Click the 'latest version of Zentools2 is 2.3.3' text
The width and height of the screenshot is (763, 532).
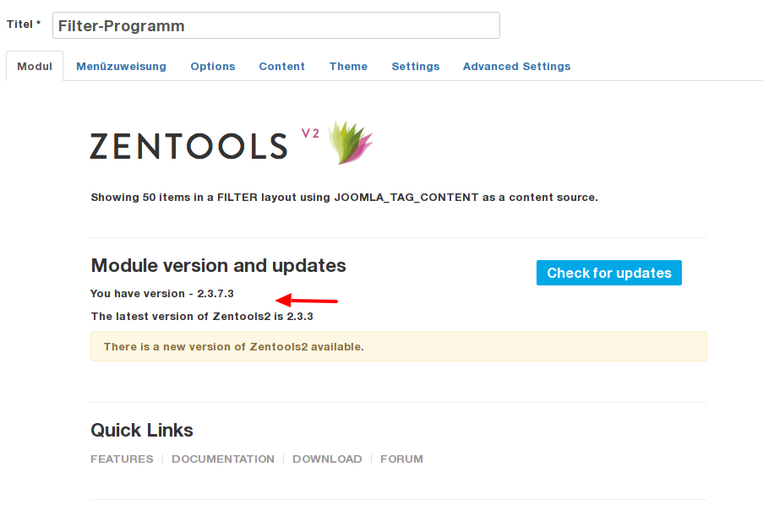click(202, 317)
